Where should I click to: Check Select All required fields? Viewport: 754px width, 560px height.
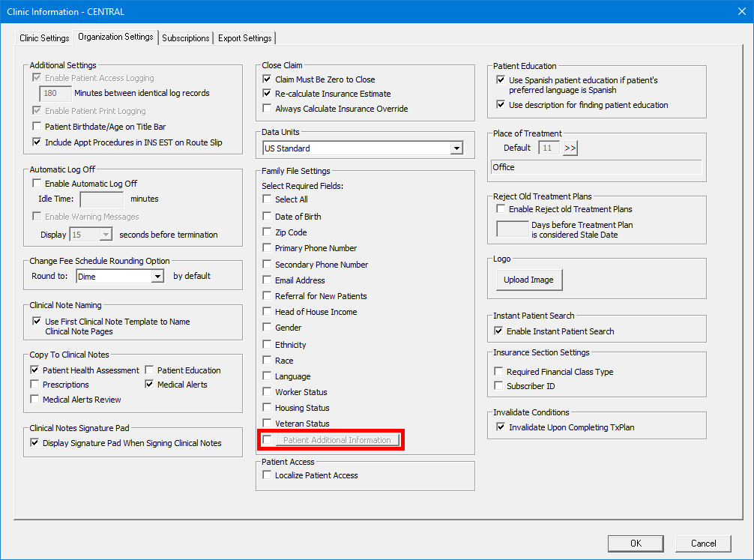pyautogui.click(x=268, y=200)
